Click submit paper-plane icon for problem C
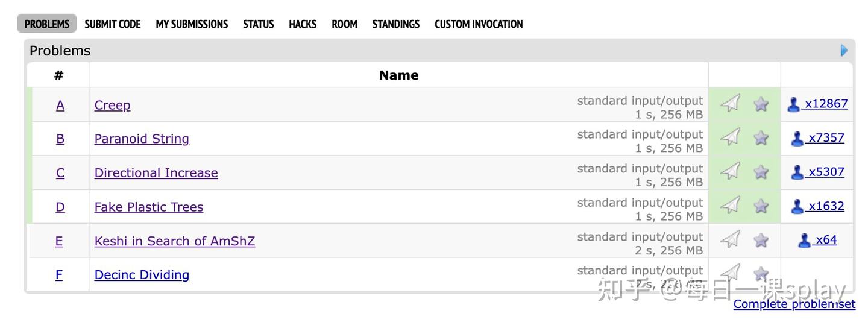 pyautogui.click(x=730, y=172)
